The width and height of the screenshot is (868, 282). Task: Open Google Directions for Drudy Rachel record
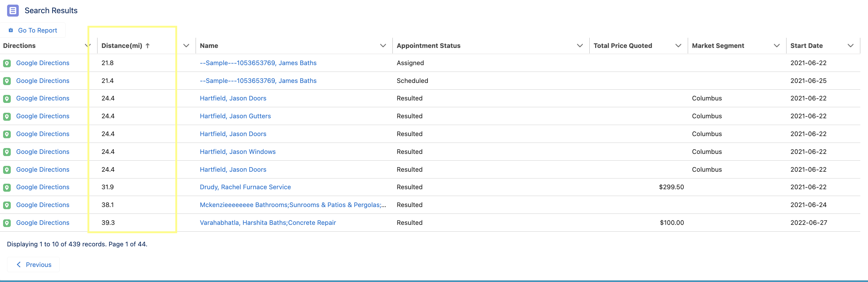click(43, 187)
